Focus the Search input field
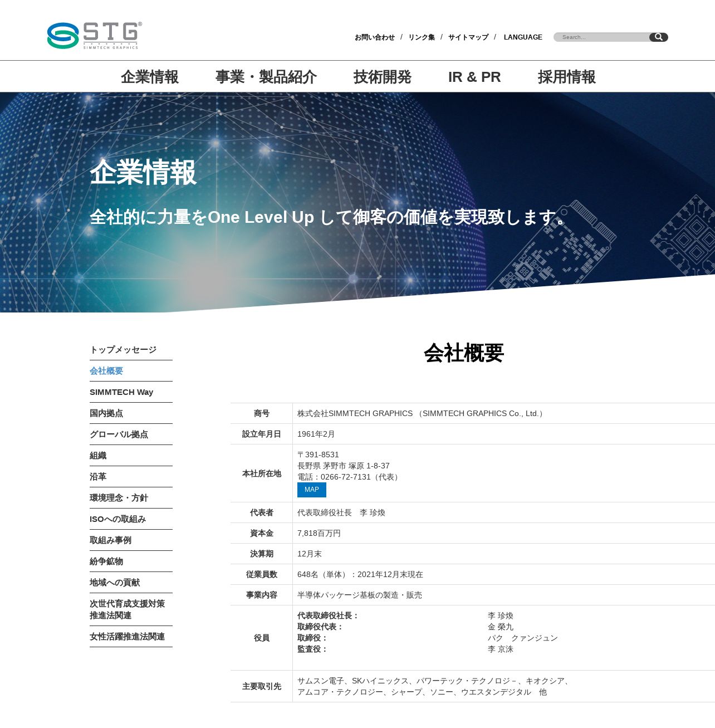 602,37
